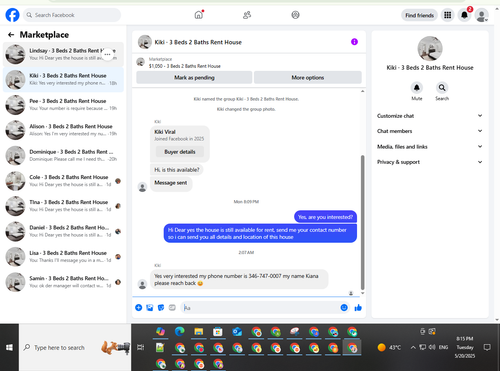Image resolution: width=500 pixels, height=371 pixels.
Task: Click the 'Hi, is this available?' message
Action: [177, 170]
